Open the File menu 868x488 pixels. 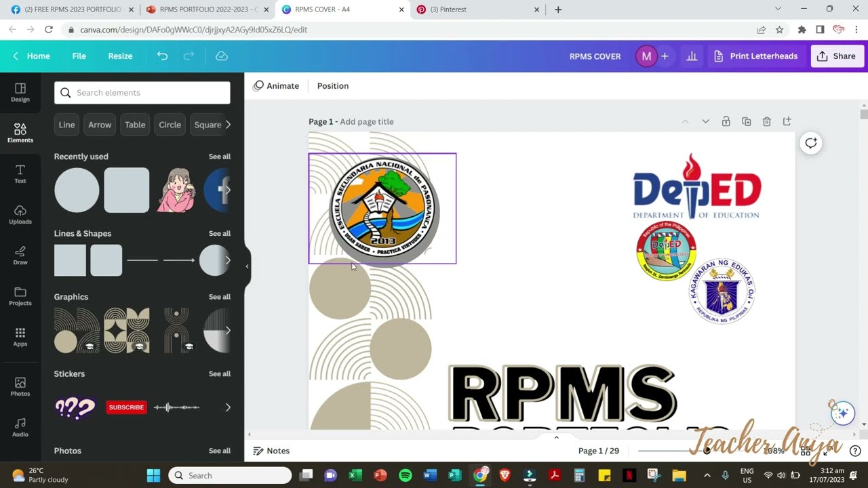[x=79, y=56]
